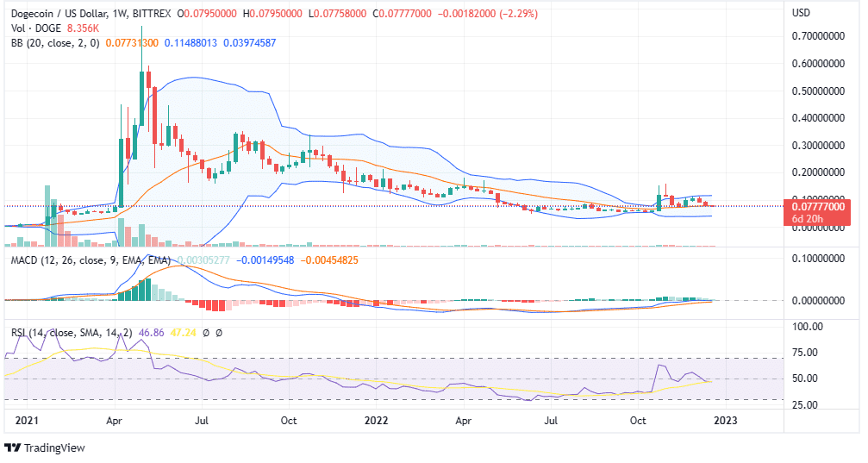Click the Jul label under 2021 section
Image resolution: width=868 pixels, height=463 pixels.
point(202,421)
